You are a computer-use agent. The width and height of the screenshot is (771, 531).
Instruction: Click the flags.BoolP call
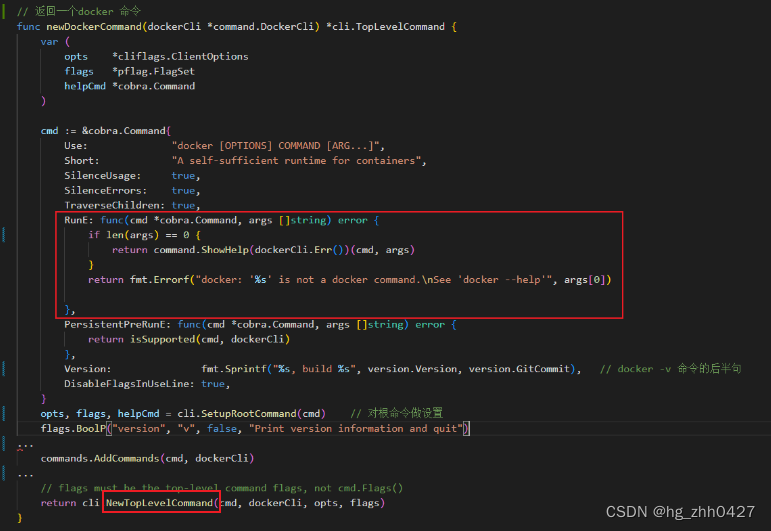coord(73,429)
